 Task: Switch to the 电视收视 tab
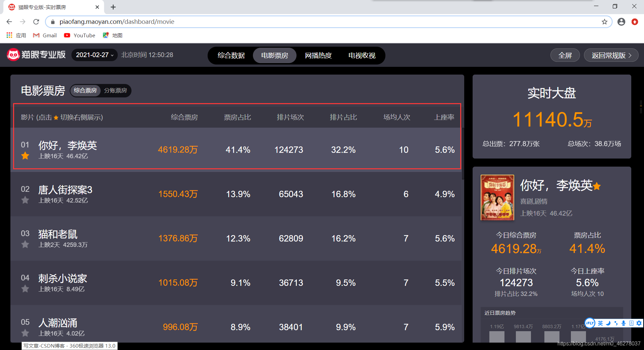click(362, 55)
